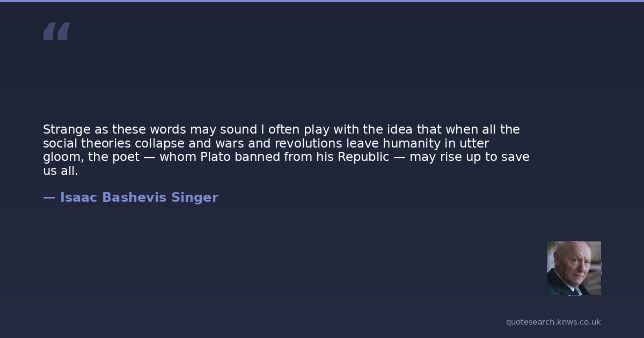The height and width of the screenshot is (338, 644).
Task: Click the closing words "us all."
Action: point(61,171)
